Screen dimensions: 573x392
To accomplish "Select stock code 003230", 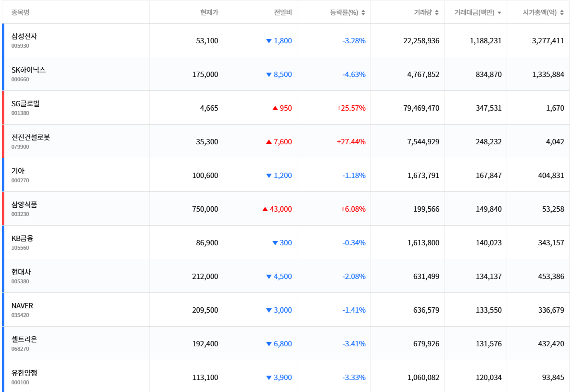I will tap(20, 214).
